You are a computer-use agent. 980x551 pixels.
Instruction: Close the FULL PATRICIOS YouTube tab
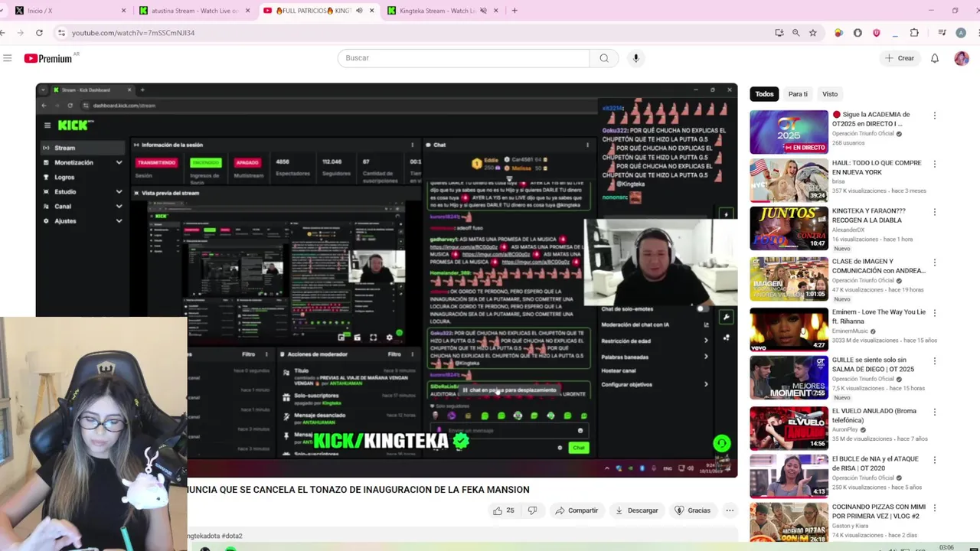(x=372, y=11)
